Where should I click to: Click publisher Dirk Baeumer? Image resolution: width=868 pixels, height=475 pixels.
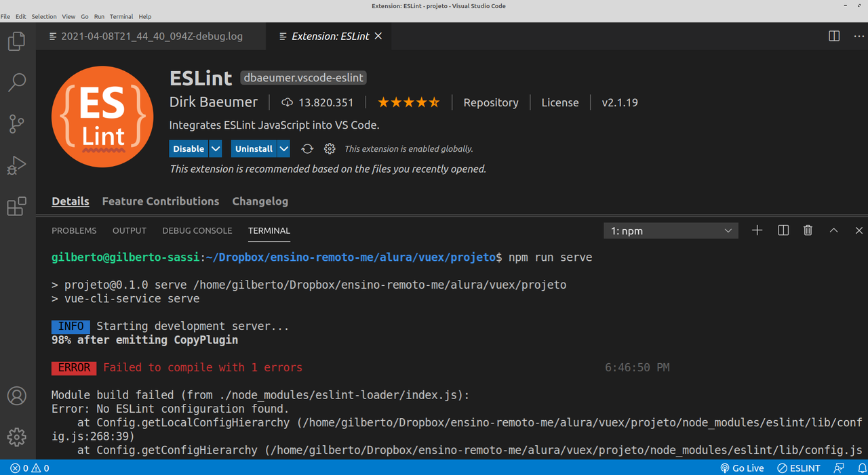click(214, 102)
